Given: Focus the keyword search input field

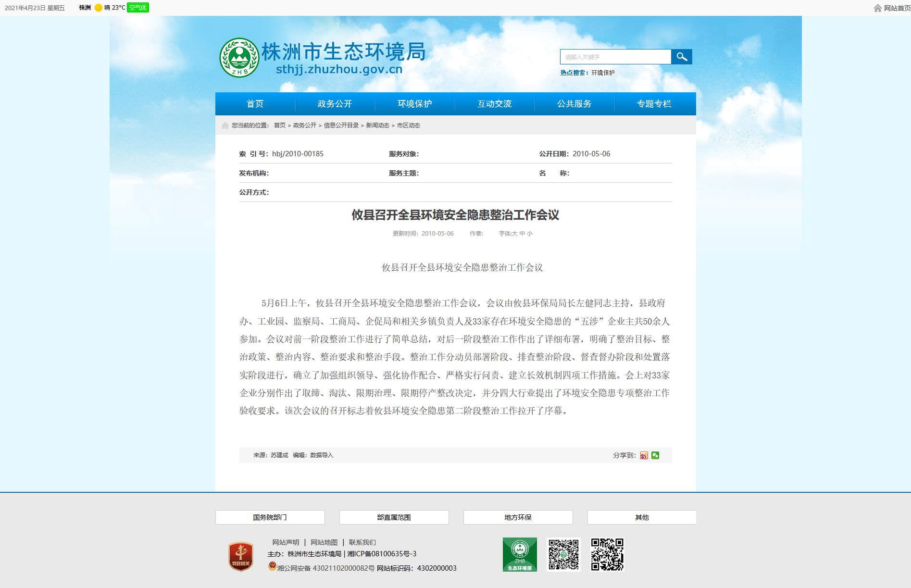Looking at the screenshot, I should click(615, 57).
